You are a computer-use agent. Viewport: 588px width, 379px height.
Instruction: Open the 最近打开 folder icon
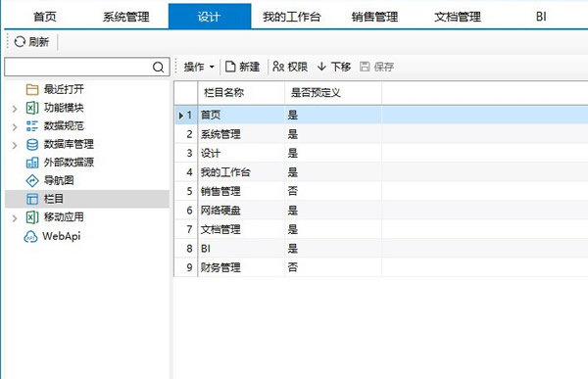[x=32, y=89]
